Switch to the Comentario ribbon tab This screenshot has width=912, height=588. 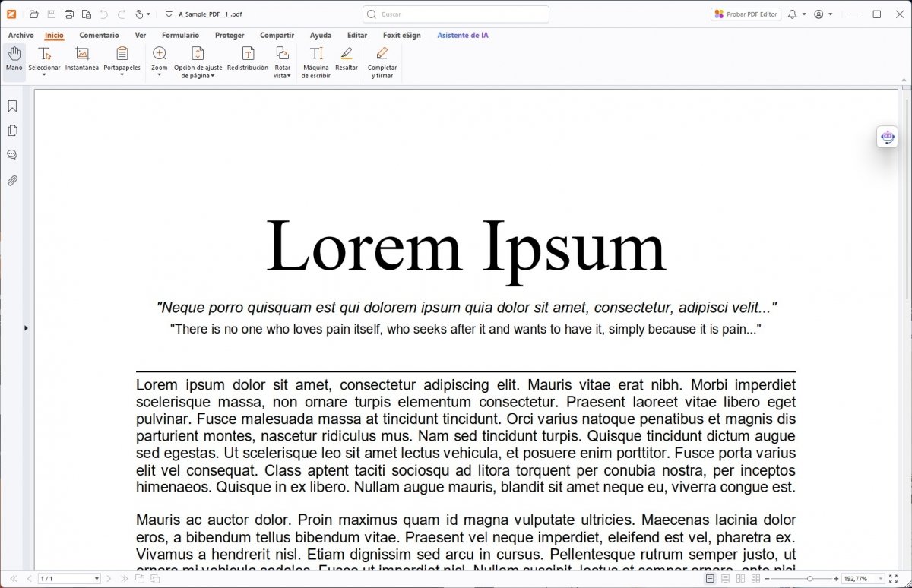pos(99,35)
